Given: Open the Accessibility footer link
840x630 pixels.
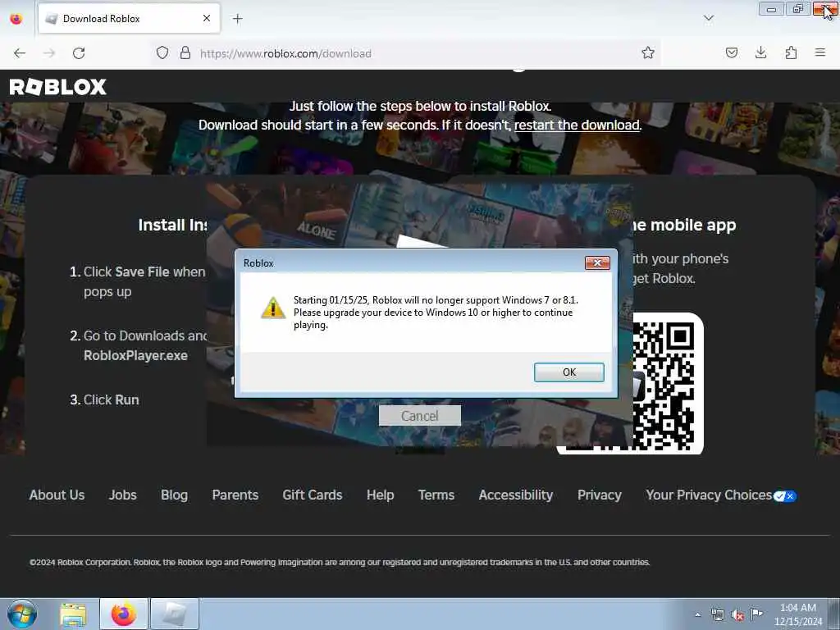Looking at the screenshot, I should (516, 495).
